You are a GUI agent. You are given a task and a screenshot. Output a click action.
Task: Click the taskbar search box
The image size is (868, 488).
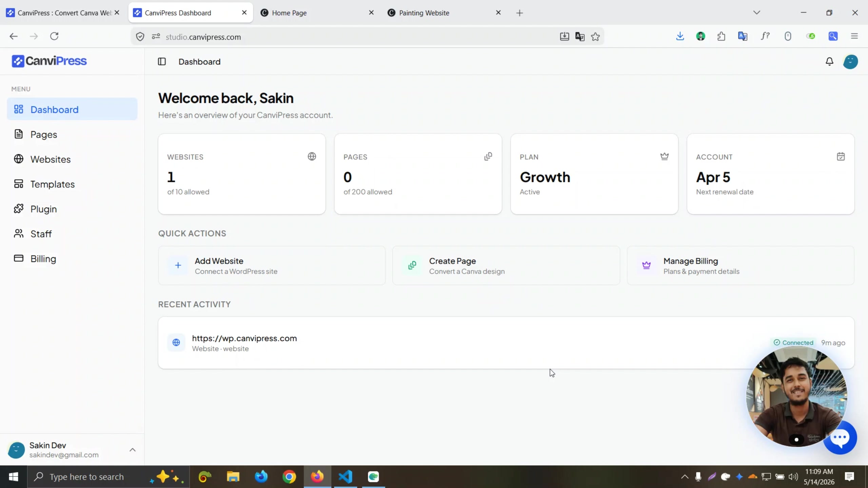108,477
